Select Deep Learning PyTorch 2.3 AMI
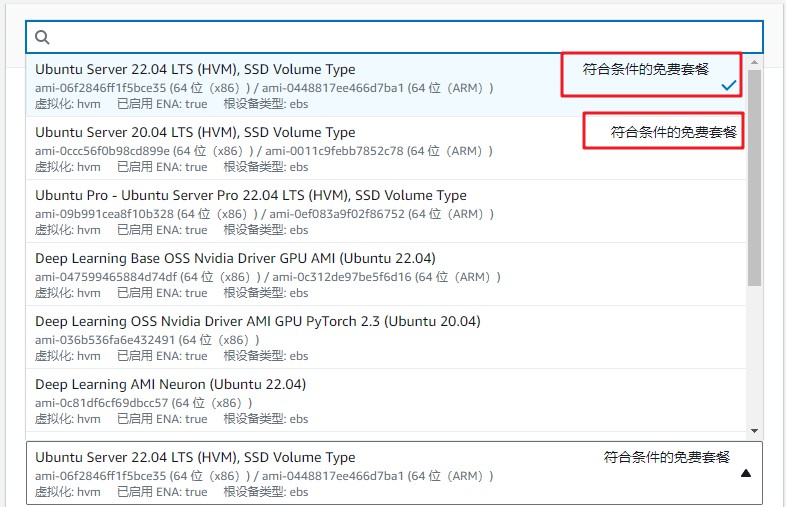 (386, 337)
